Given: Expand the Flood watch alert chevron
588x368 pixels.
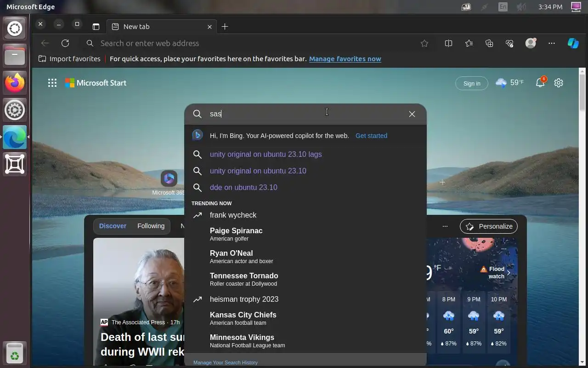Looking at the screenshot, I should tap(509, 273).
